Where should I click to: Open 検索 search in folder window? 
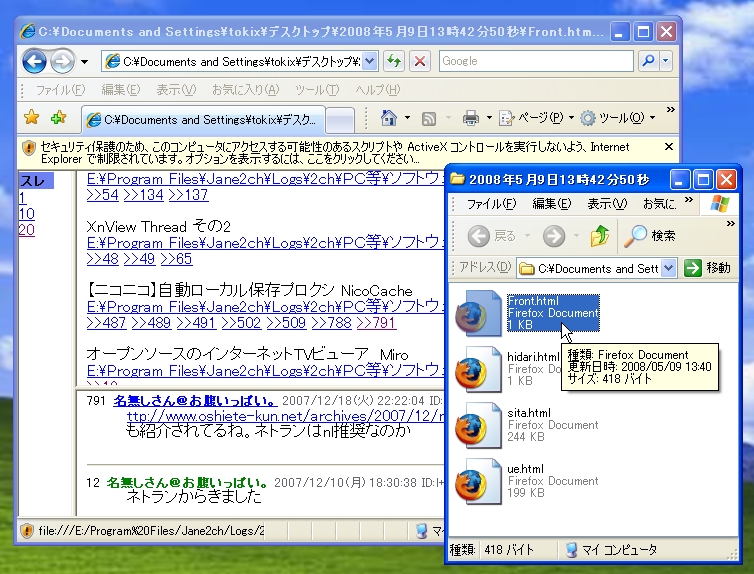650,236
